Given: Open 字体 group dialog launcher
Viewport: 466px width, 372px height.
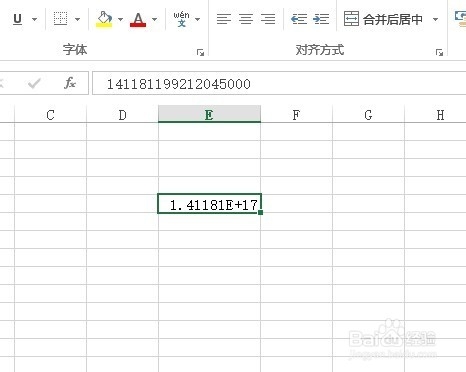Looking at the screenshot, I should click(200, 52).
